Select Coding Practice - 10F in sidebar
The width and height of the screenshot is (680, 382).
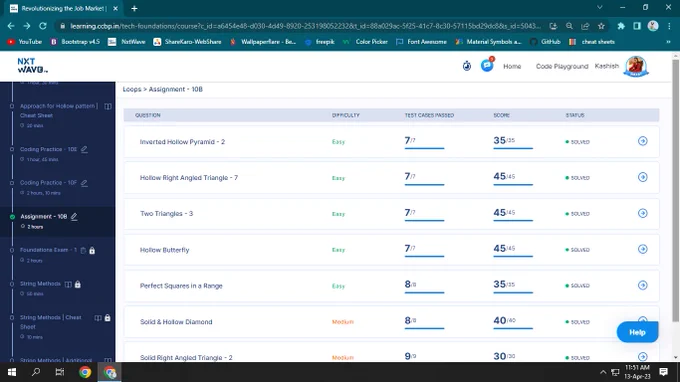[x=49, y=183]
